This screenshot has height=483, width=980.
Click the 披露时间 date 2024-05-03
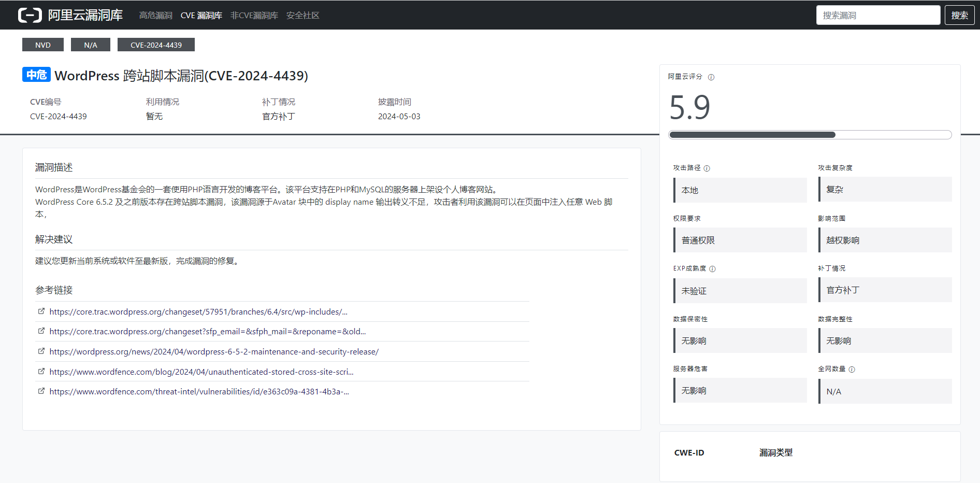coord(399,116)
